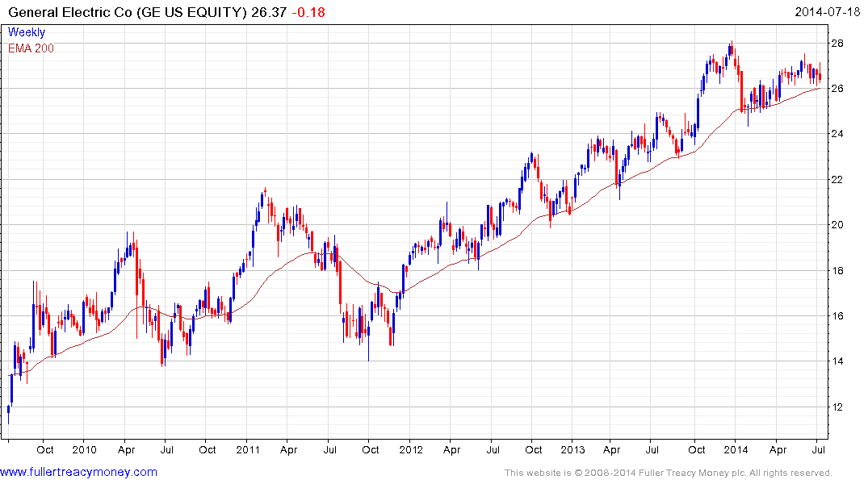Click the 2013 year label on time axis
This screenshot has width=868, height=484.
[x=572, y=449]
